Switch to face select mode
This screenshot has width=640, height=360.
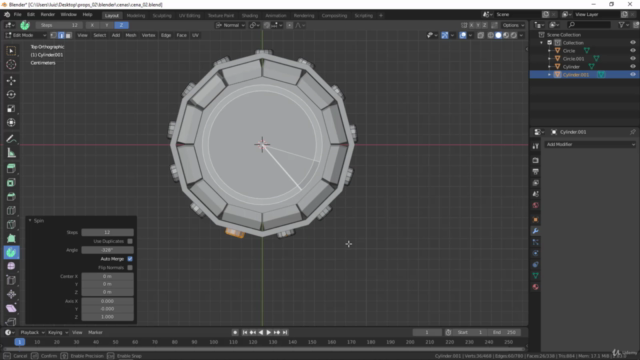pos(69,36)
